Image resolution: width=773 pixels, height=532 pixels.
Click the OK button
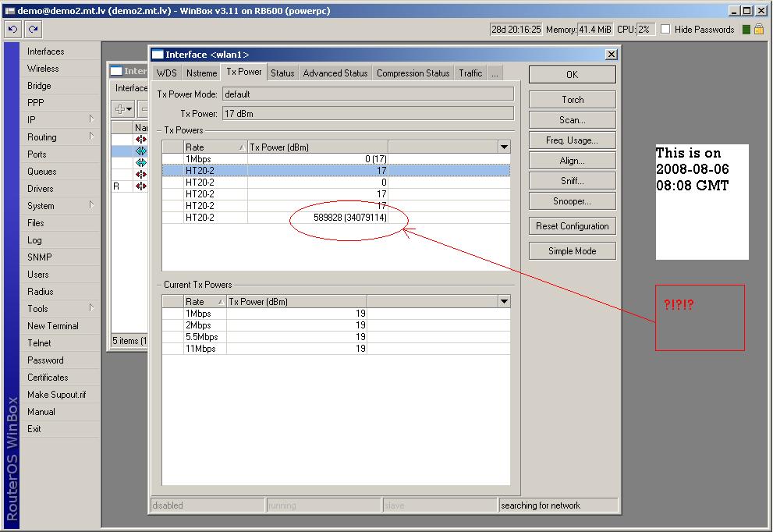[x=573, y=74]
